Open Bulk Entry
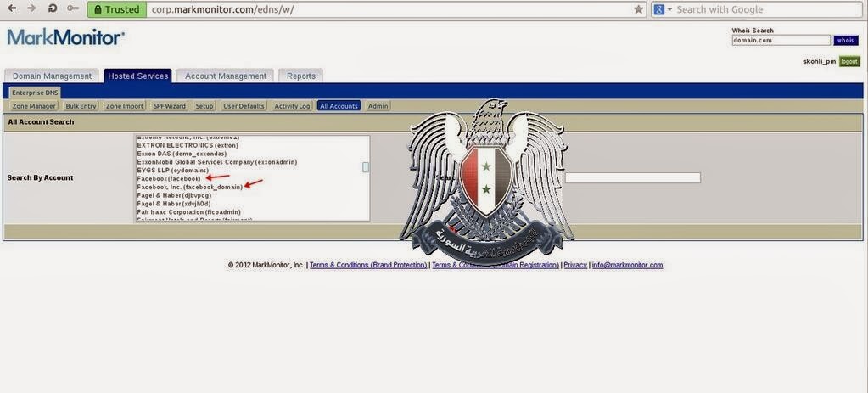This screenshot has height=393, width=868. tap(81, 106)
